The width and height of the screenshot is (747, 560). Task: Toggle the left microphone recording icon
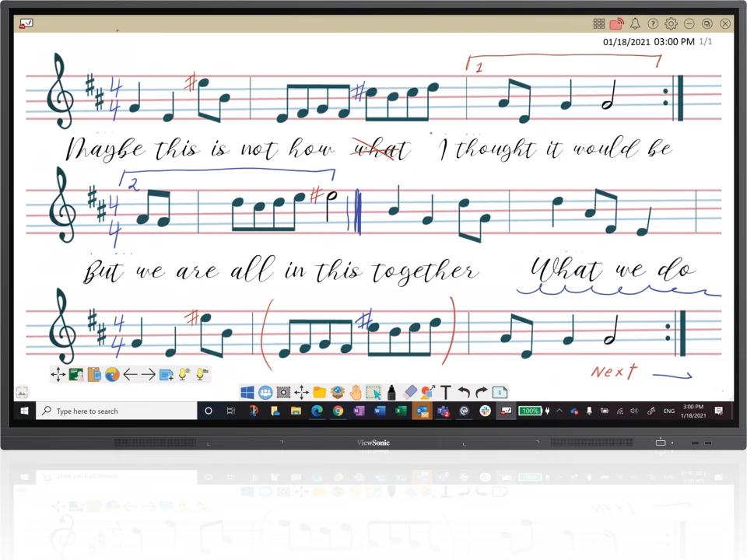tap(184, 374)
